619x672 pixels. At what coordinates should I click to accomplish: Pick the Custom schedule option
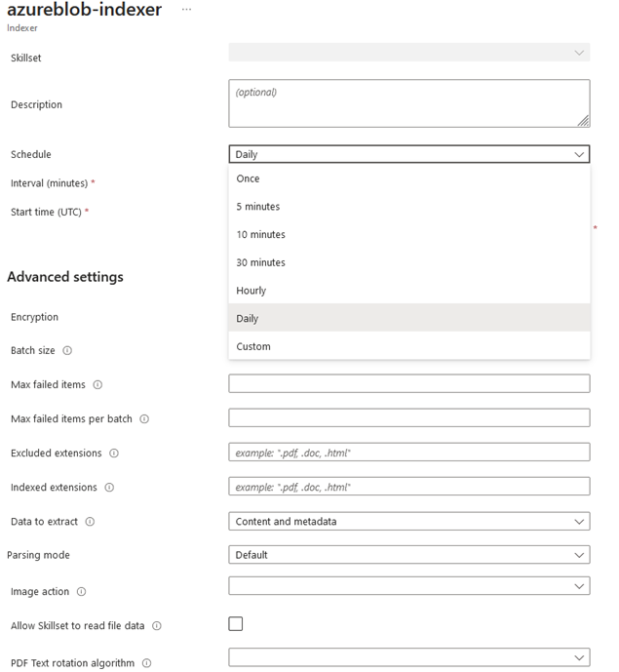[x=253, y=346]
